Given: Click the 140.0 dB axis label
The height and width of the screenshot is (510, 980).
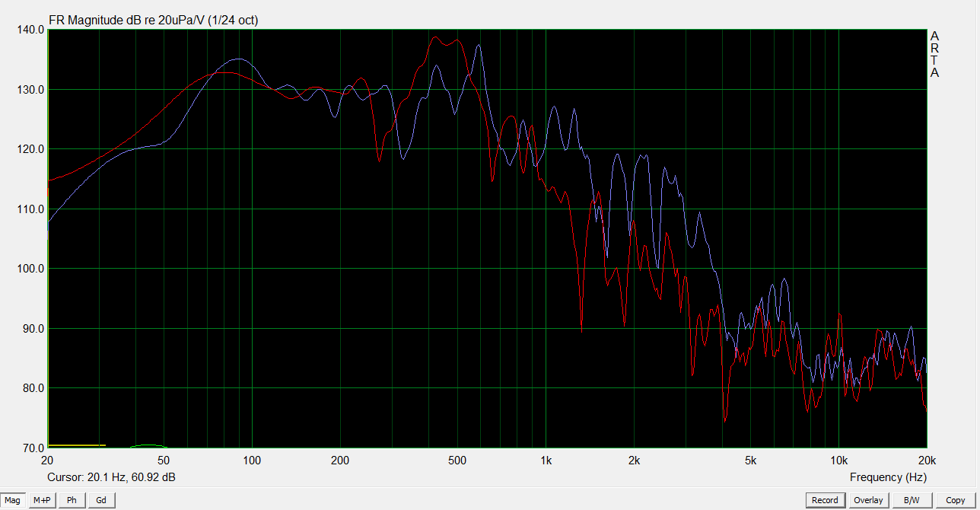Looking at the screenshot, I should (x=30, y=30).
